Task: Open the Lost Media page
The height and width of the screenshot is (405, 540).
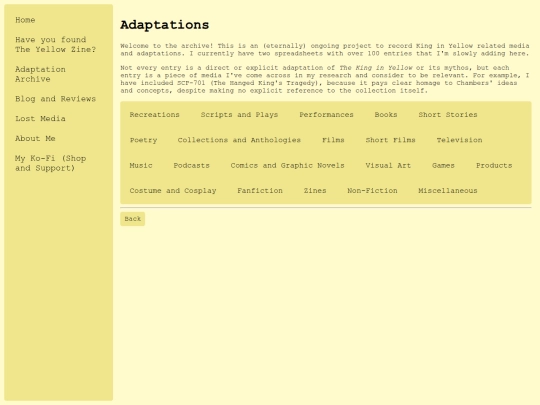Action: (x=40, y=119)
